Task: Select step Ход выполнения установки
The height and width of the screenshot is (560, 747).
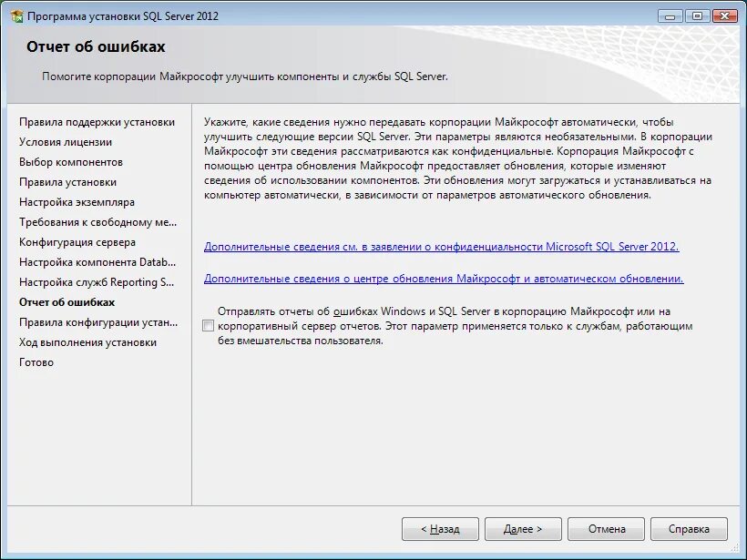Action: (x=87, y=342)
